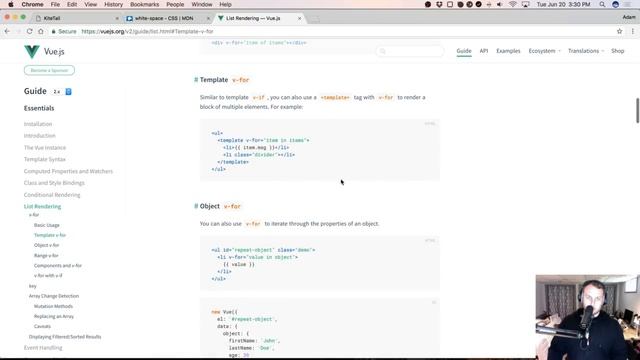Click the page vertical scrollbar thumb
Image resolution: width=640 pixels, height=360 pixels.
click(x=638, y=110)
